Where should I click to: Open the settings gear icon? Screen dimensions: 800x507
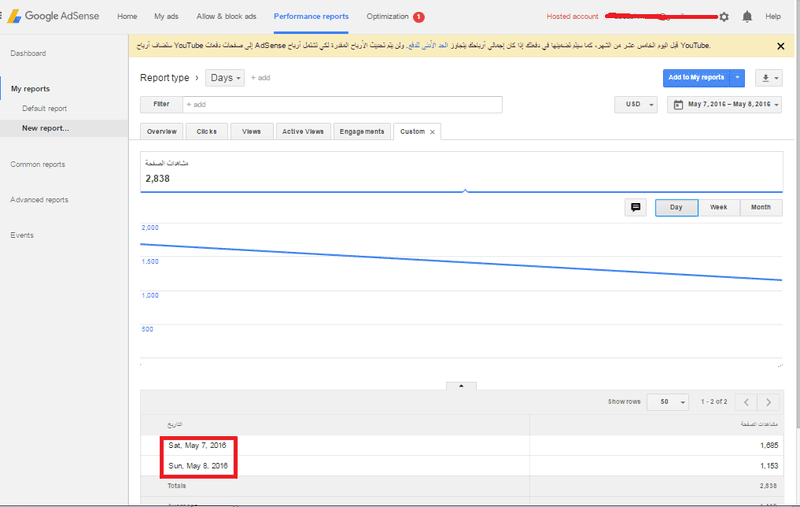pos(724,17)
